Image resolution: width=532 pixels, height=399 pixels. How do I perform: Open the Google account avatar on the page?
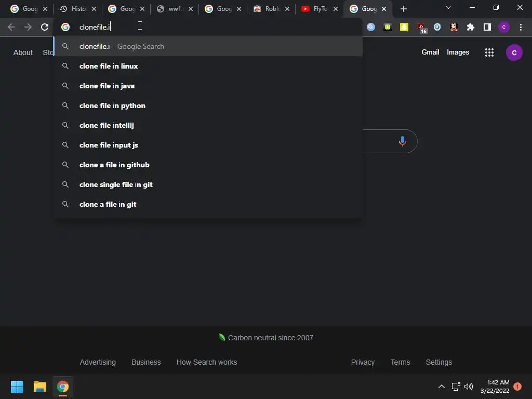(x=514, y=52)
